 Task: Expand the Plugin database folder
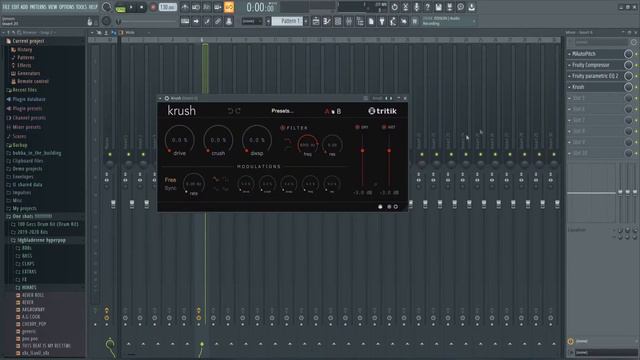pos(29,99)
